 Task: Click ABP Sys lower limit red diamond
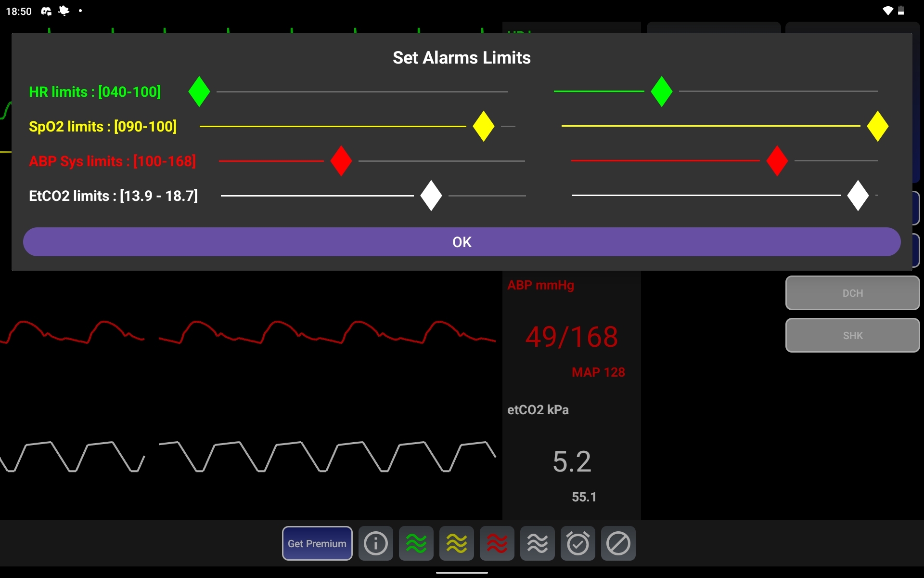point(341,161)
